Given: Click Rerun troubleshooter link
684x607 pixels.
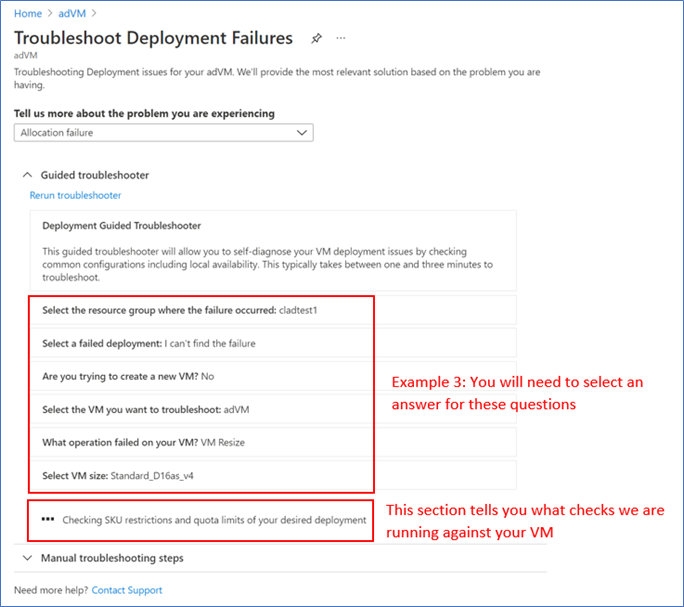Looking at the screenshot, I should point(75,195).
